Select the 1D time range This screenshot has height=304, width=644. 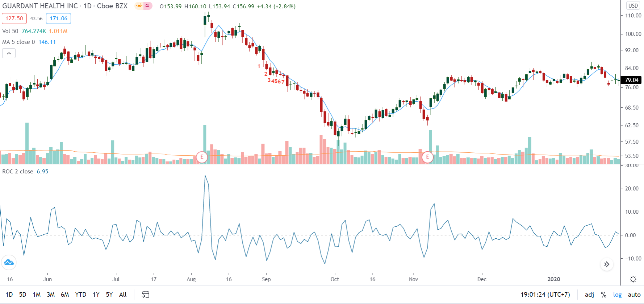pos(9,295)
